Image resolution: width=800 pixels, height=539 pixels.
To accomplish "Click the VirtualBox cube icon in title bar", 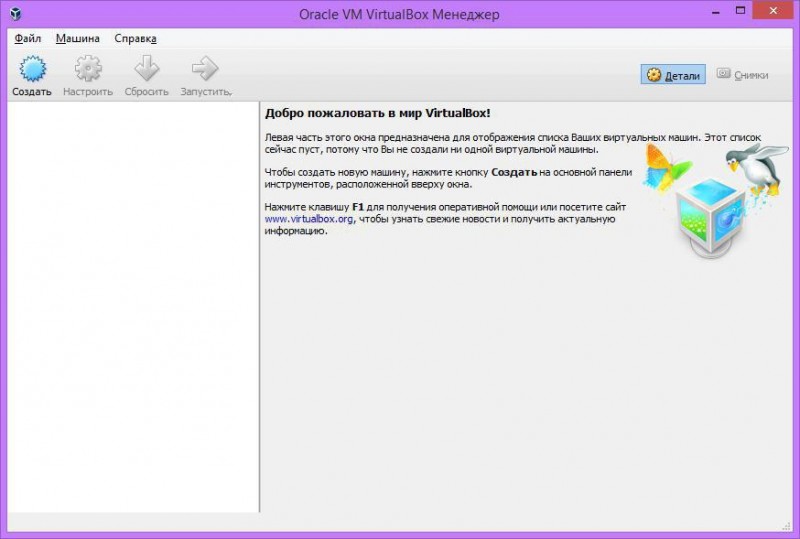I will pyautogui.click(x=16, y=13).
